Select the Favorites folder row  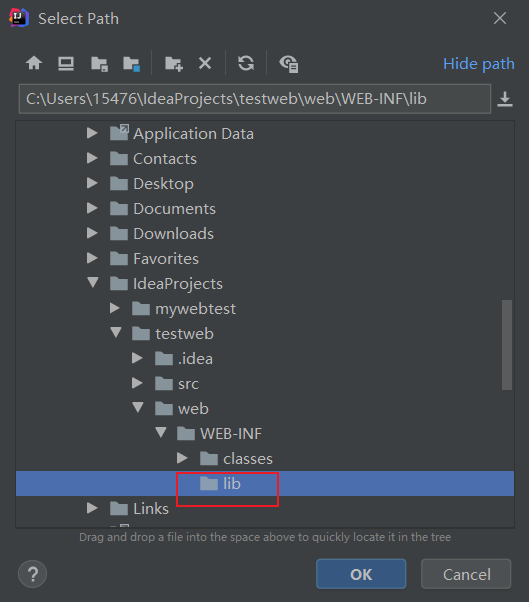(265, 258)
